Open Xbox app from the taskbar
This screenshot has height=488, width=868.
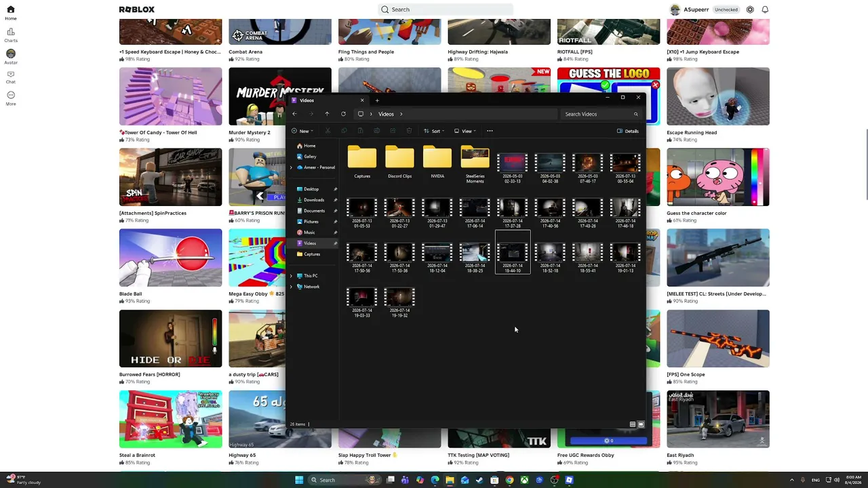(x=524, y=480)
